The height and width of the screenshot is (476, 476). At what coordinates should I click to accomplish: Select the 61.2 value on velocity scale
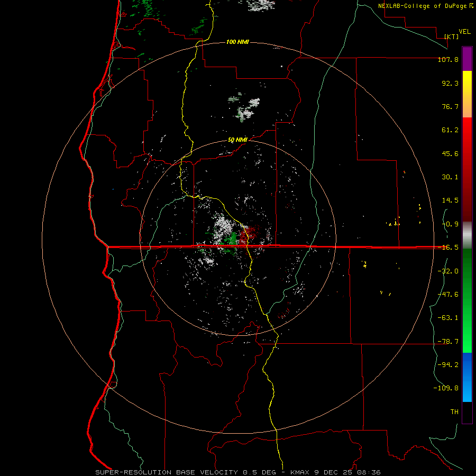(x=450, y=130)
